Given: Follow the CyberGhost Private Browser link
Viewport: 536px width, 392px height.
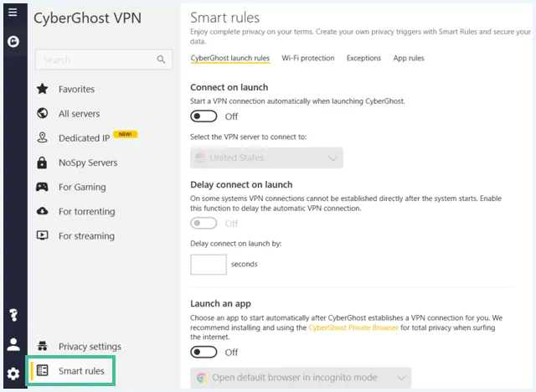Looking at the screenshot, I should pos(353,328).
